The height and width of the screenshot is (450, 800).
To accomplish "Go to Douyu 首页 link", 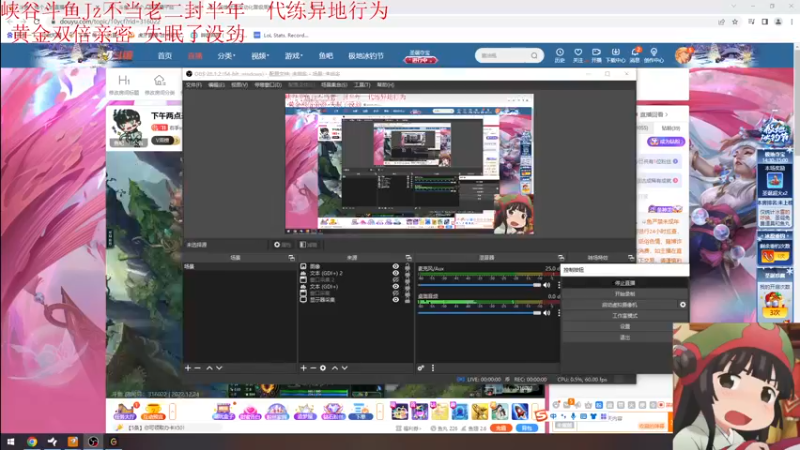I will 165,56.
